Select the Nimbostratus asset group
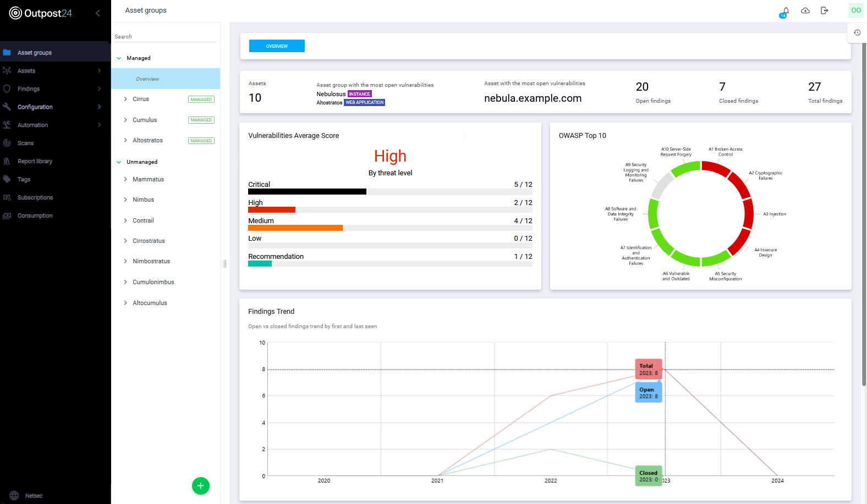This screenshot has height=504, width=867. [x=151, y=261]
